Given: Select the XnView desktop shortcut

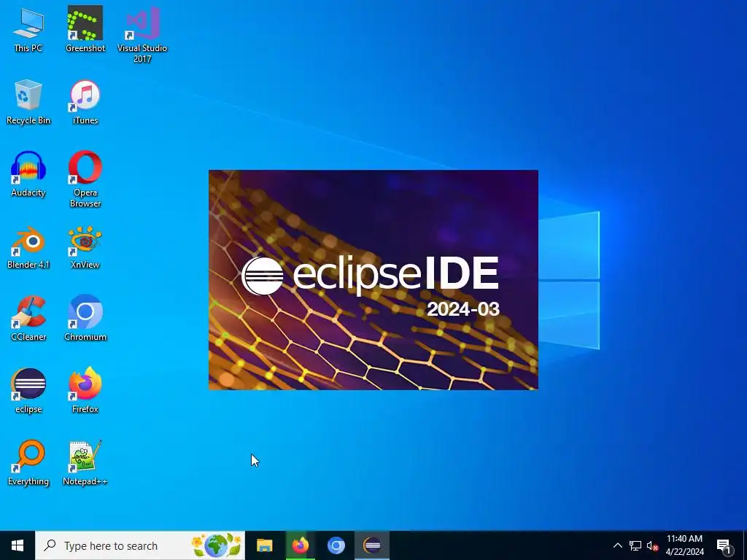Looking at the screenshot, I should pyautogui.click(x=85, y=246).
